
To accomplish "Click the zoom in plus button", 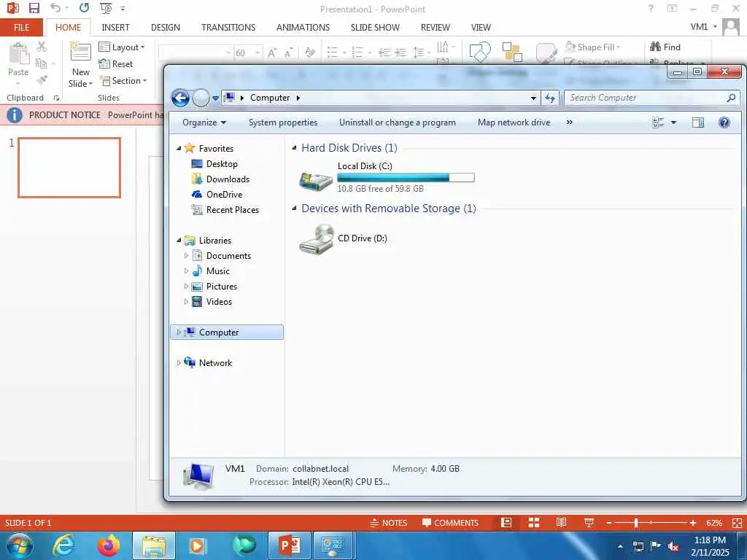I will point(693,523).
